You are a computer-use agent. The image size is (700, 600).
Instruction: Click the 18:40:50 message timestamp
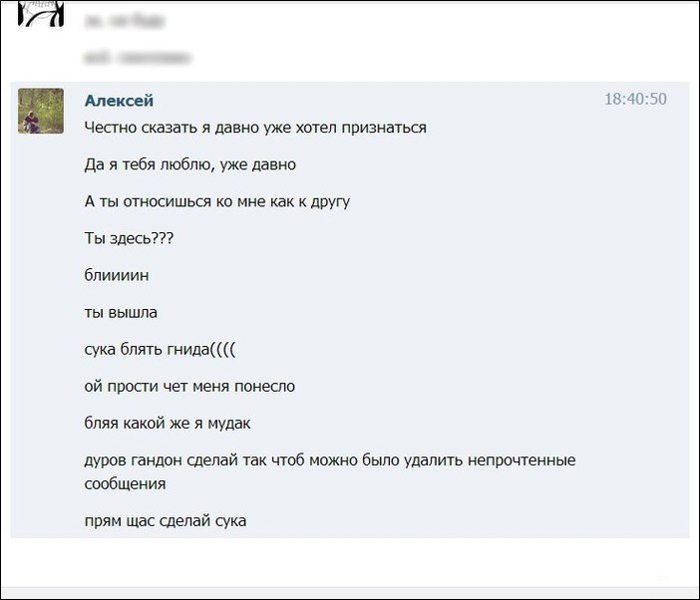click(x=635, y=99)
